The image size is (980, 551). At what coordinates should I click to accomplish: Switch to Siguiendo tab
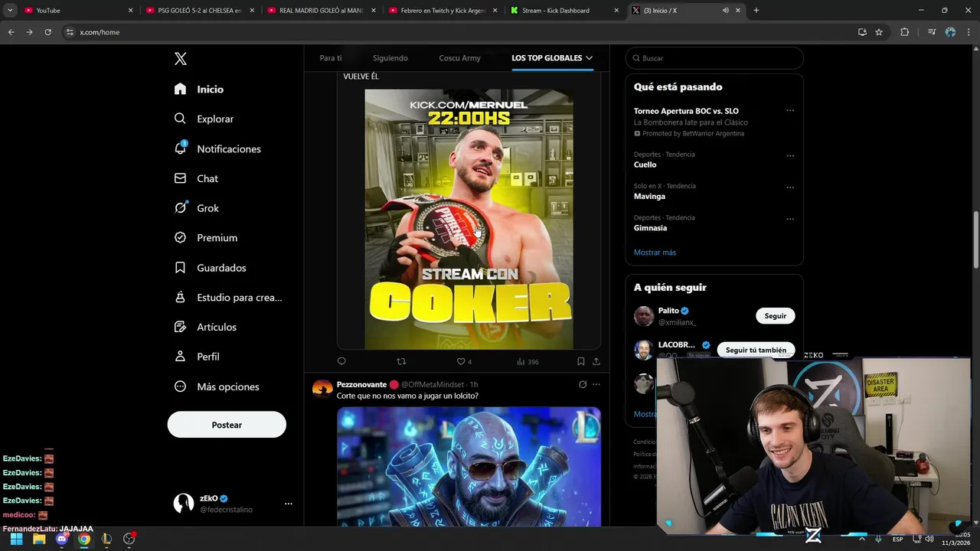pyautogui.click(x=390, y=58)
